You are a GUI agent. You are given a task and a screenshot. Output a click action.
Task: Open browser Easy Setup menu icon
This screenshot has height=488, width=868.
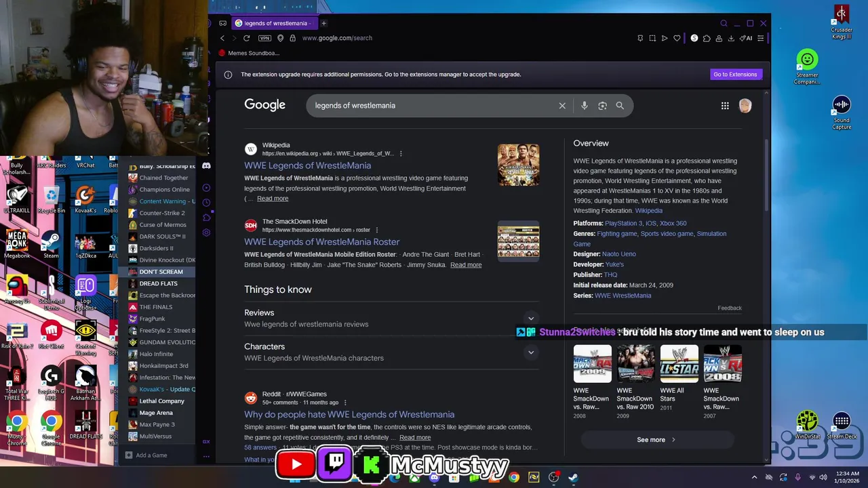(761, 38)
